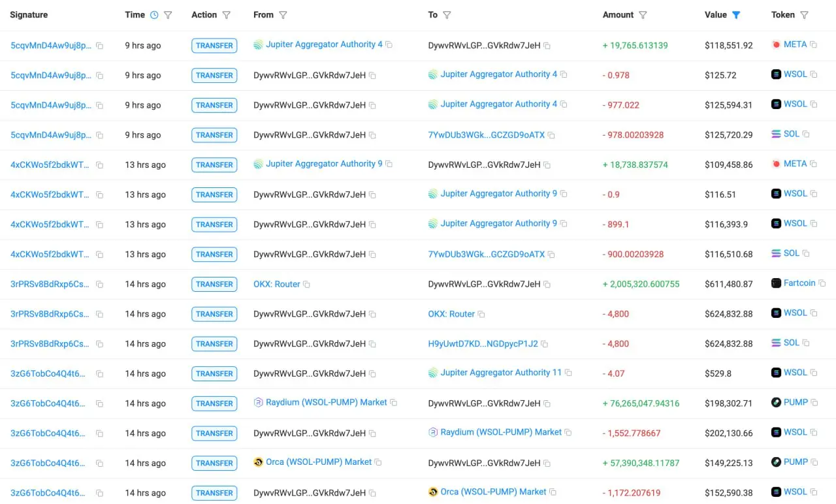Click TRANSFER badge in the $152,590.38 row

[214, 494]
